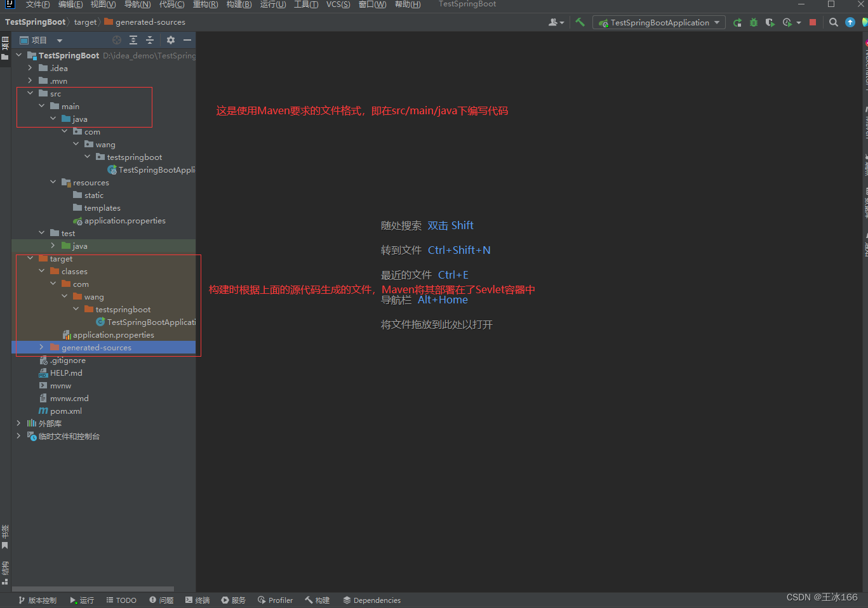Open the TestSpringBootApplication run configuration dropdown
The height and width of the screenshot is (608, 868).
(x=659, y=22)
